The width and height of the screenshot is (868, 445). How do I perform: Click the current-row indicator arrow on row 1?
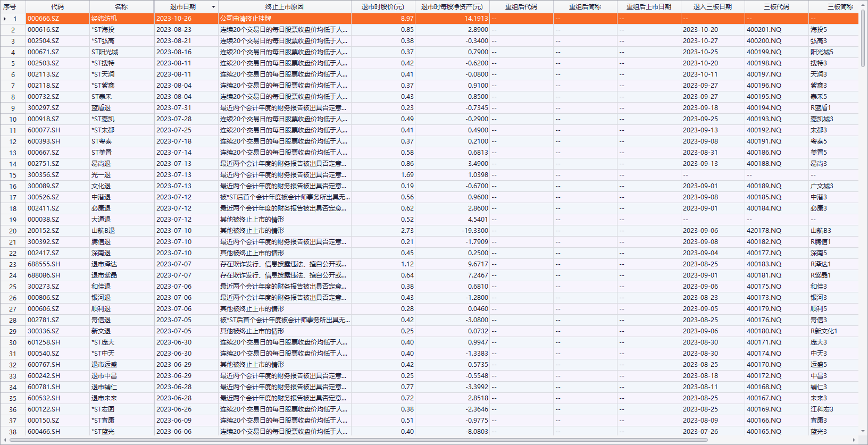pyautogui.click(x=5, y=19)
